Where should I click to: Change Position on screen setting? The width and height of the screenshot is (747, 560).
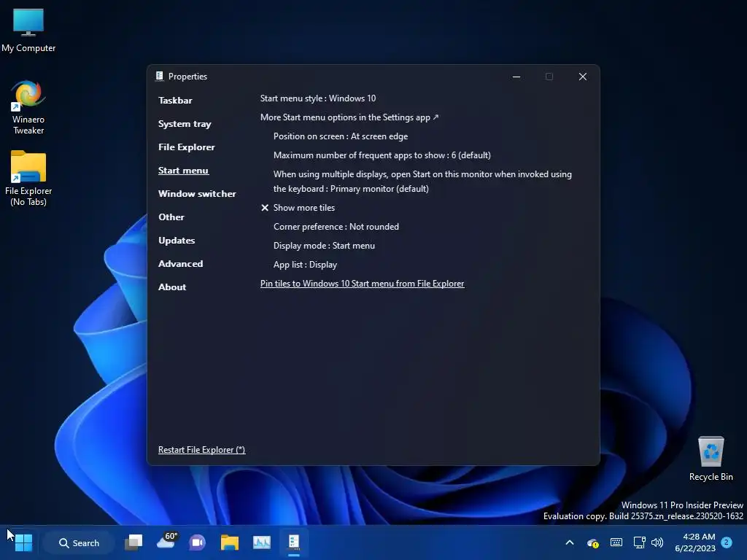coord(340,136)
